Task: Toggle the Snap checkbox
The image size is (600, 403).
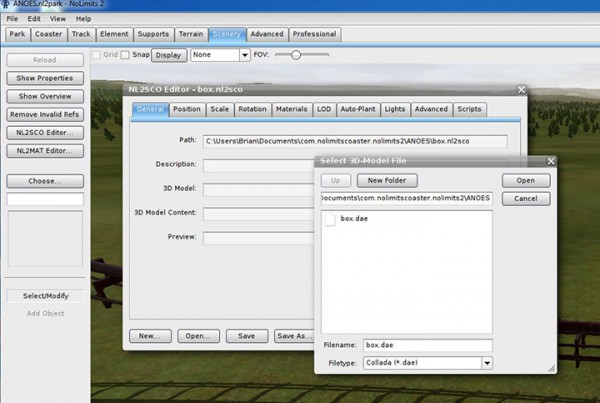Action: [126, 55]
